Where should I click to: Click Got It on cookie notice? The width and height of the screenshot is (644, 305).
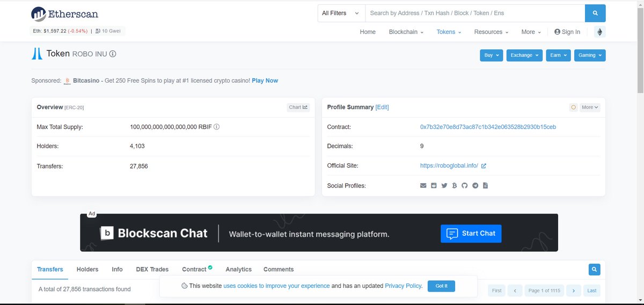442,286
